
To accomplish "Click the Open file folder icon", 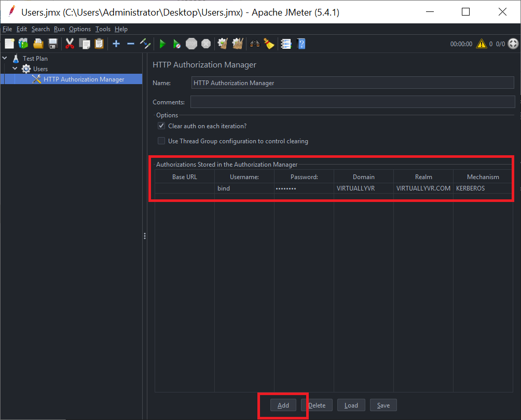I will [38, 44].
